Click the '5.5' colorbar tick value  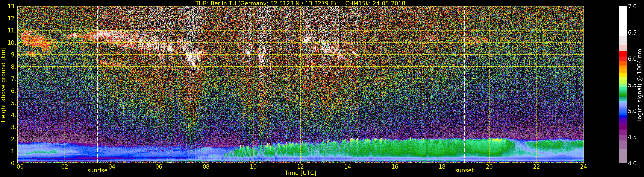point(632,85)
